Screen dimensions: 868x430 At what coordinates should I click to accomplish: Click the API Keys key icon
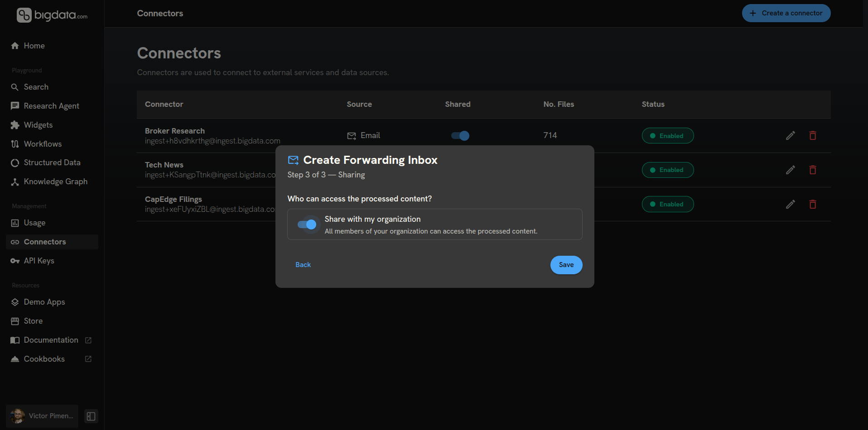[x=15, y=261]
